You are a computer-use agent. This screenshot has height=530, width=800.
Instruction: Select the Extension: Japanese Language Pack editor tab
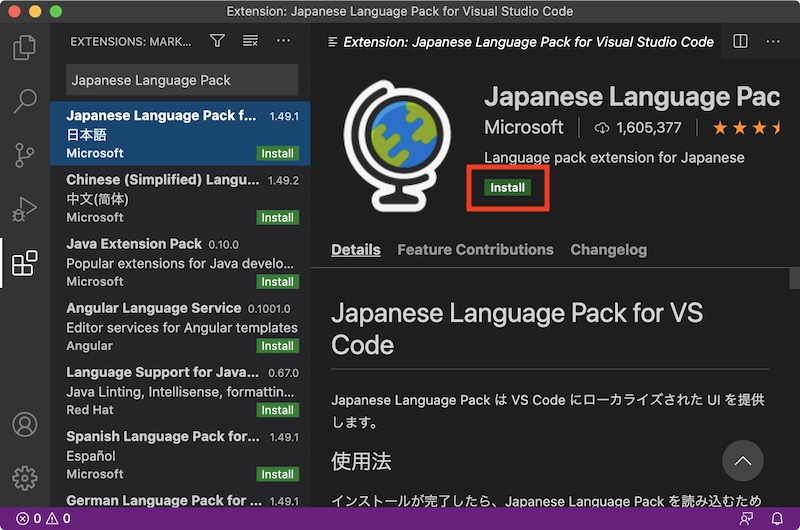(x=519, y=42)
